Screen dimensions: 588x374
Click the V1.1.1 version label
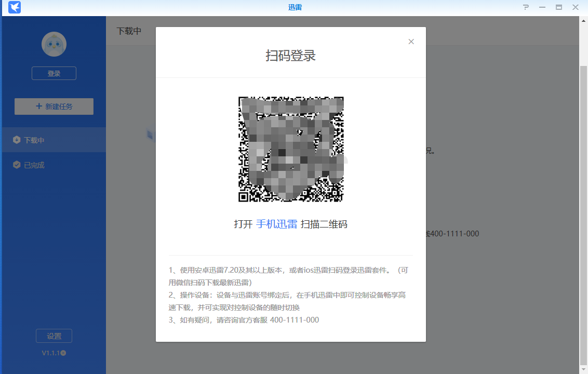click(x=52, y=352)
